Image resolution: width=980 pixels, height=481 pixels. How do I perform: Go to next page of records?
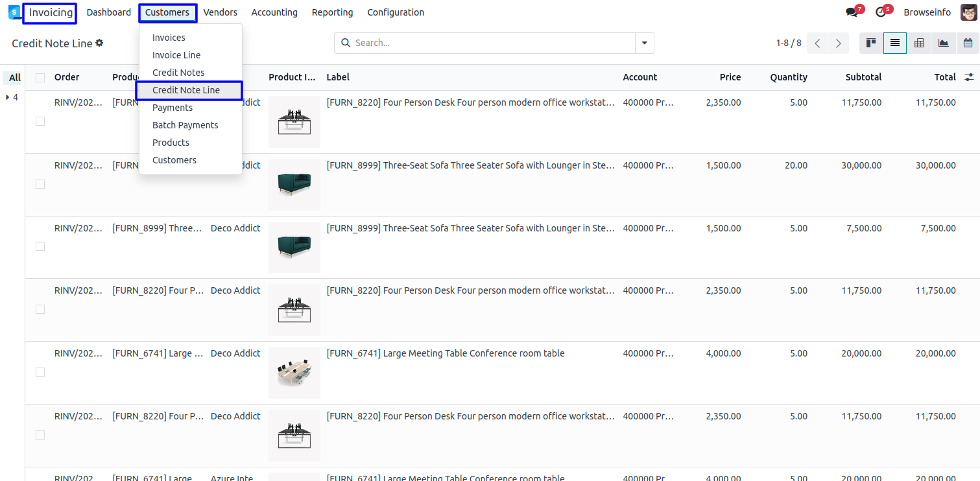click(838, 43)
